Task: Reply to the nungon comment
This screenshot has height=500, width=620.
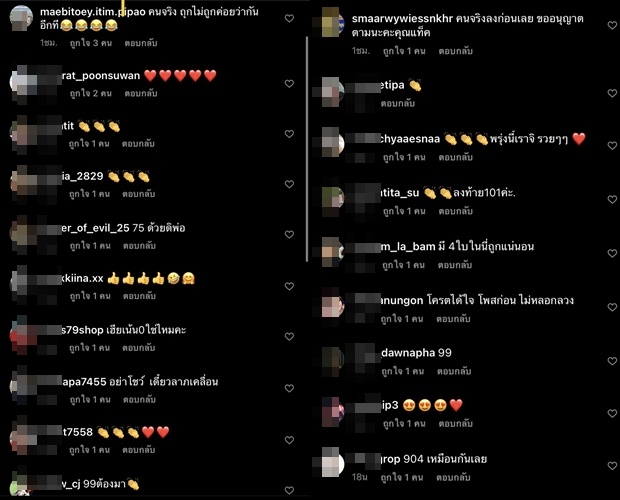Action: pyautogui.click(x=453, y=319)
